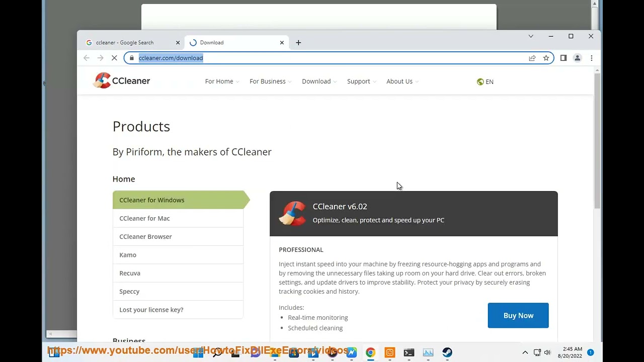
Task: Select Kamo in the product list
Action: tap(178, 255)
